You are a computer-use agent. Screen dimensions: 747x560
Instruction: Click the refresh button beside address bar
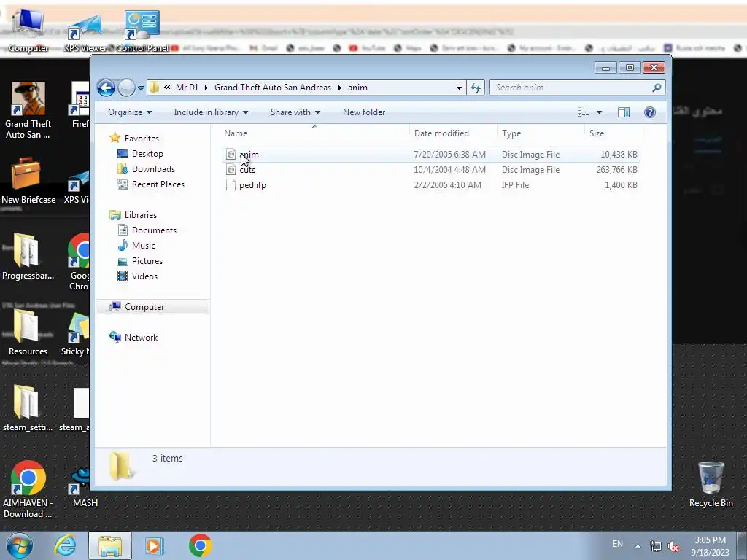[x=476, y=87]
